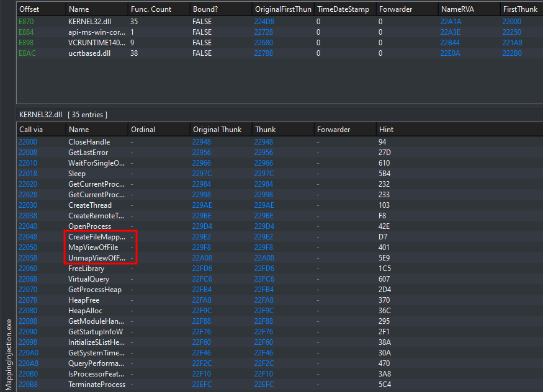Open the MappingInjection.exe vertical tab
This screenshot has width=543, height=392.
[7, 354]
